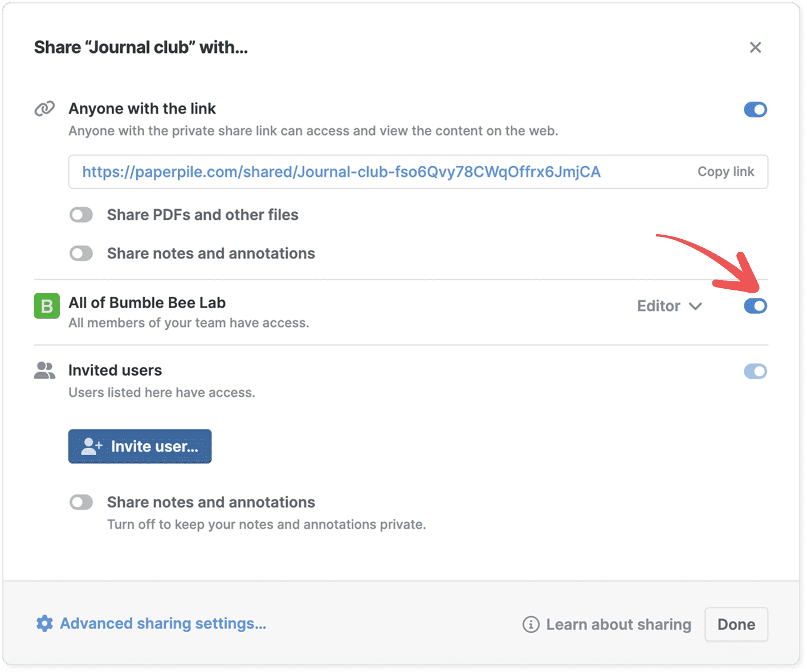Image resolution: width=807 pixels, height=672 pixels.
Task: Click the info icon beside Learn about sharing
Action: coord(531,625)
